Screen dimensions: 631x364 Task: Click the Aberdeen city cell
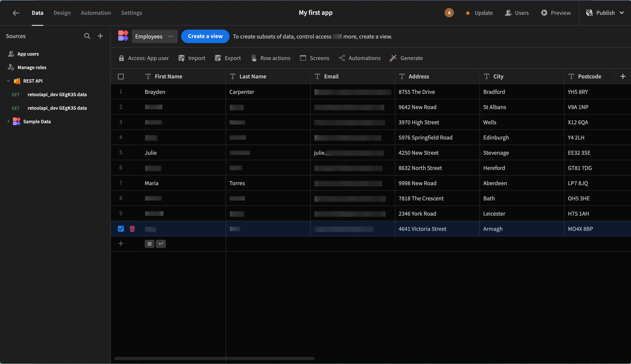click(522, 183)
